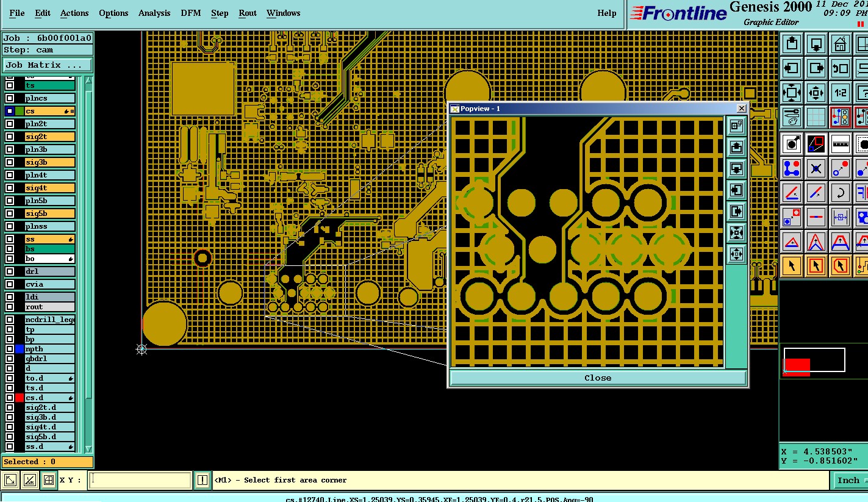The height and width of the screenshot is (502, 868).
Task: Click layer list scrollbar up arrow
Action: pyautogui.click(x=88, y=81)
